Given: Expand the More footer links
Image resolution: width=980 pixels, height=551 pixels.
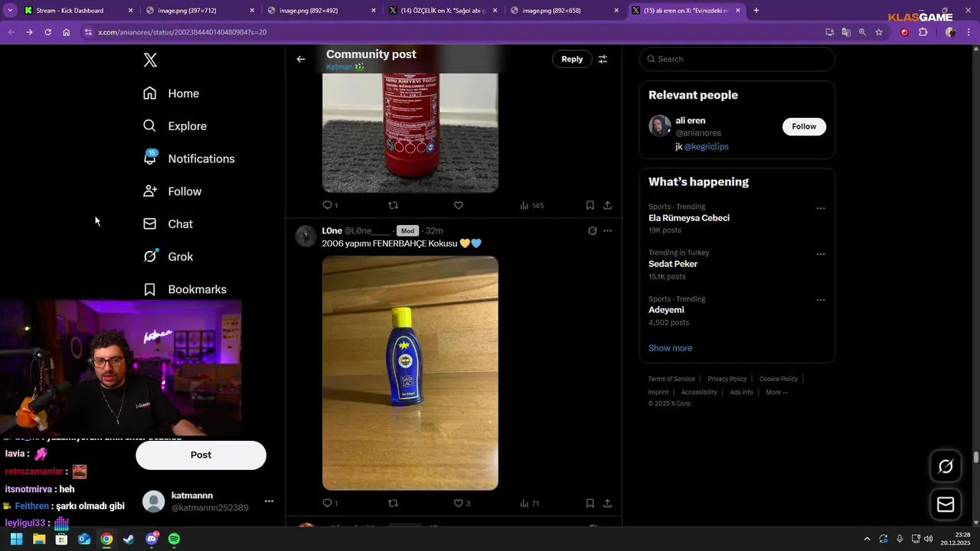Looking at the screenshot, I should tap(776, 393).
